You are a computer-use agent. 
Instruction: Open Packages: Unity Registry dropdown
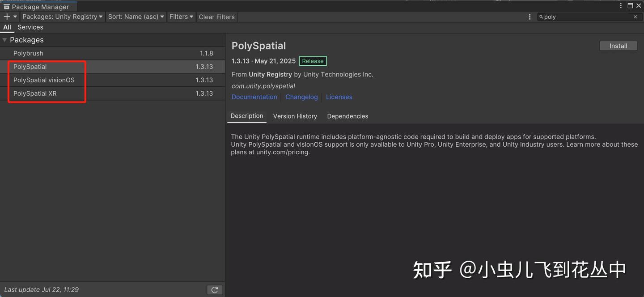coord(62,17)
